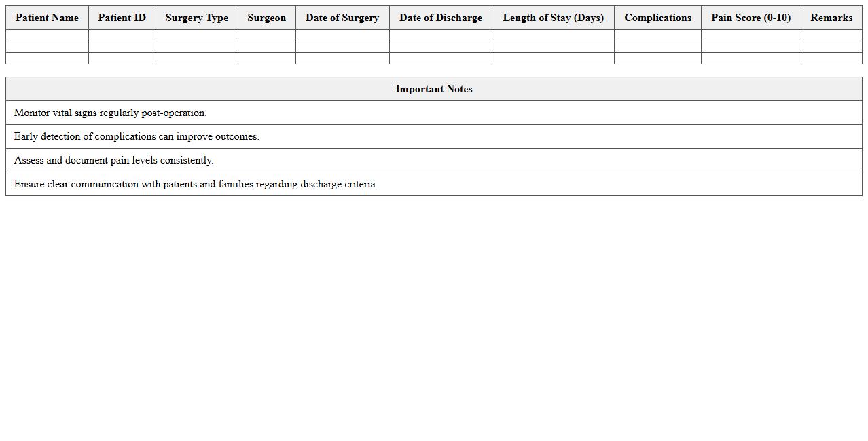868x441 pixels.
Task: Select the first empty Patient Name cell
Action: 46,35
